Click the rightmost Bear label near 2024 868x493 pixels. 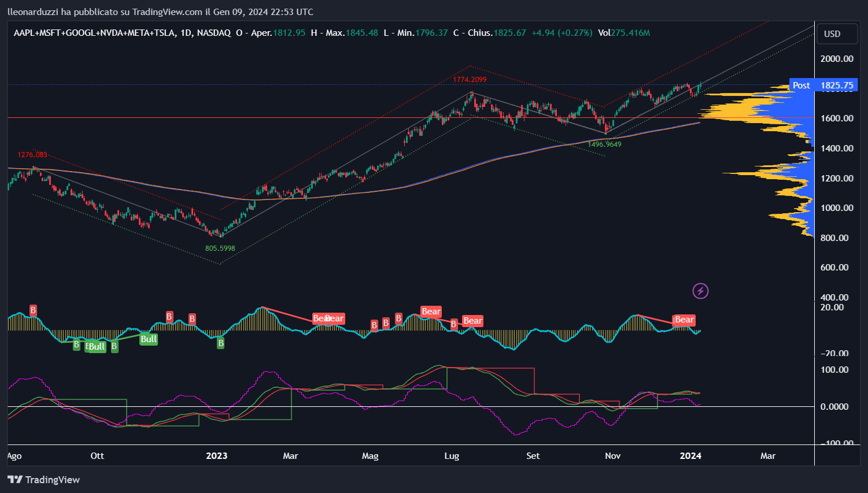[684, 320]
